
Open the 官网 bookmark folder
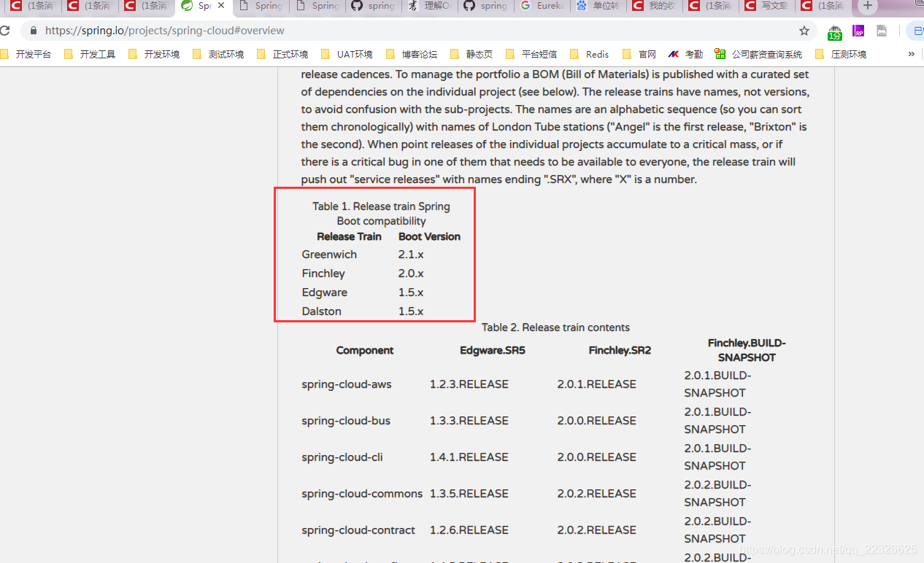click(639, 54)
